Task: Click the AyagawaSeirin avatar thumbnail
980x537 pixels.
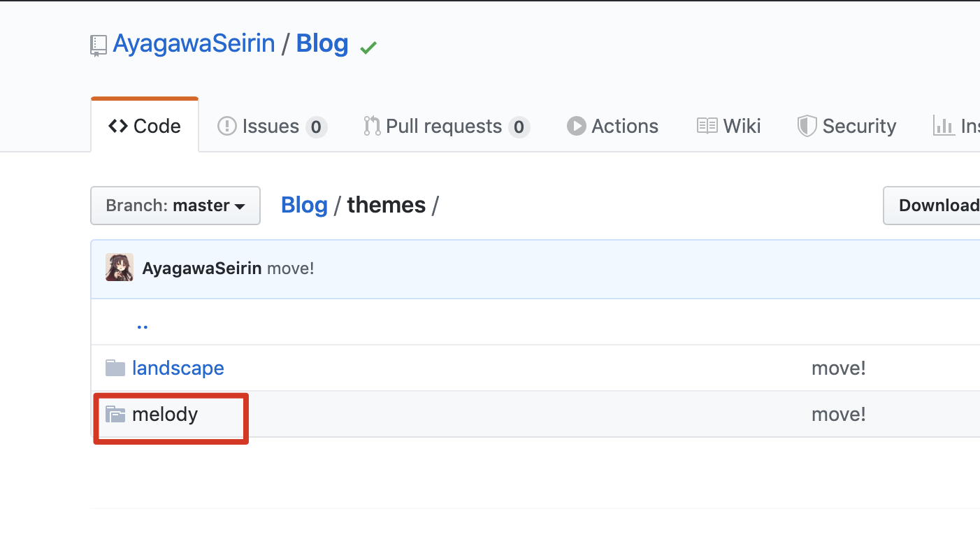Action: click(120, 268)
